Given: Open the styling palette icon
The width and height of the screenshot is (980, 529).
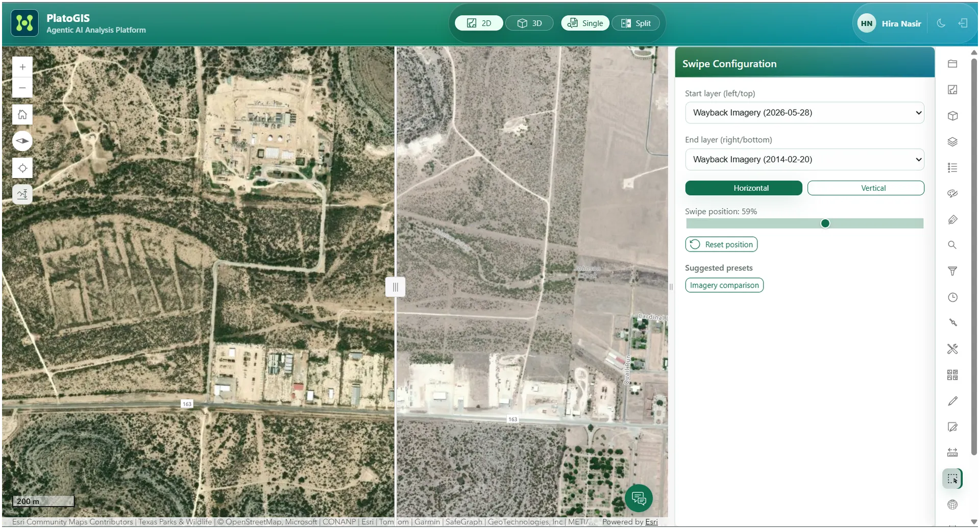Looking at the screenshot, I should point(952,194).
